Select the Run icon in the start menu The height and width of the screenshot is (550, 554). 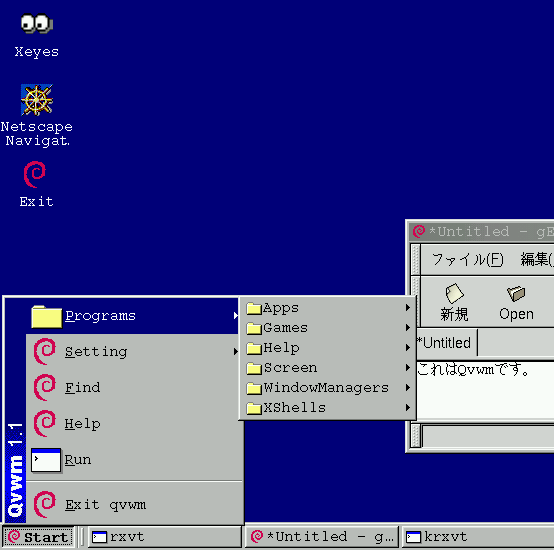point(46,460)
